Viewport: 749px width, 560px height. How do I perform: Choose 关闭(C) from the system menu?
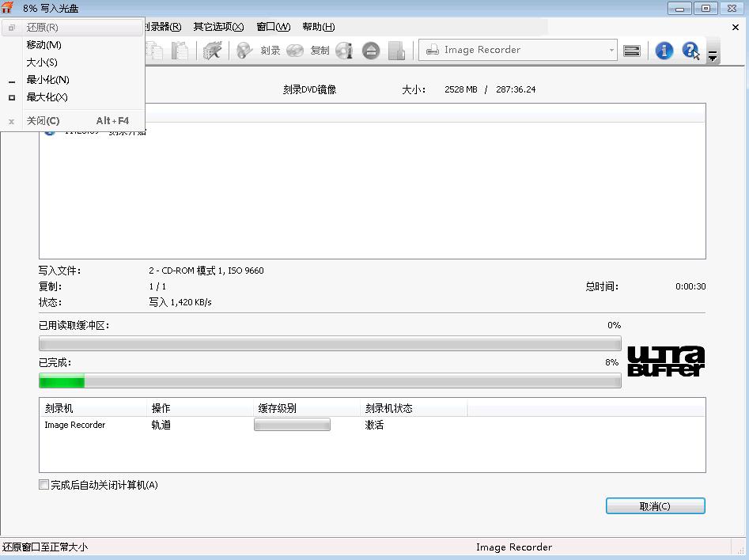43,121
